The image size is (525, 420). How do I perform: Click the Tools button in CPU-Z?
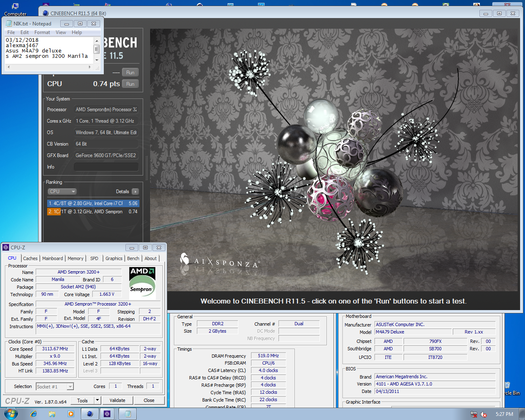click(82, 400)
